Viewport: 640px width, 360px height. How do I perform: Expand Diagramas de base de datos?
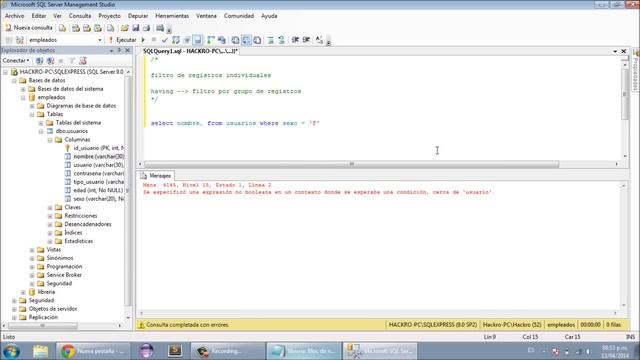(x=32, y=106)
